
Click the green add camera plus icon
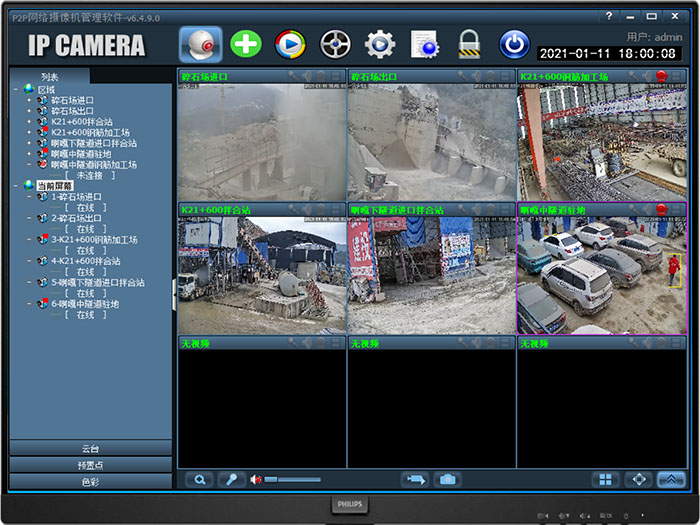[x=245, y=44]
